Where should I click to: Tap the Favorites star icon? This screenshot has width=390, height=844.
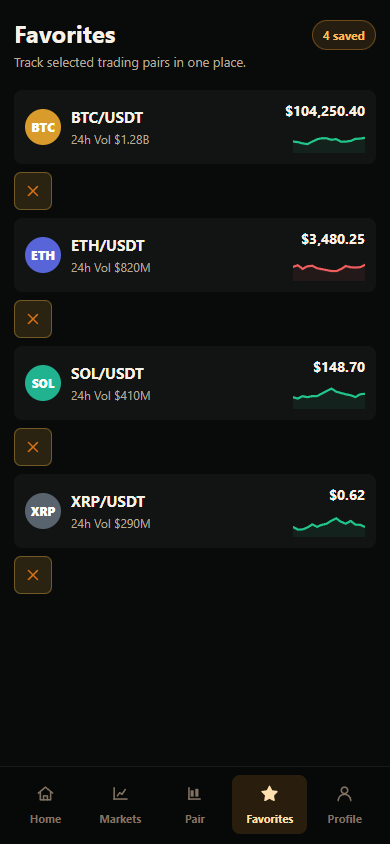click(x=270, y=793)
